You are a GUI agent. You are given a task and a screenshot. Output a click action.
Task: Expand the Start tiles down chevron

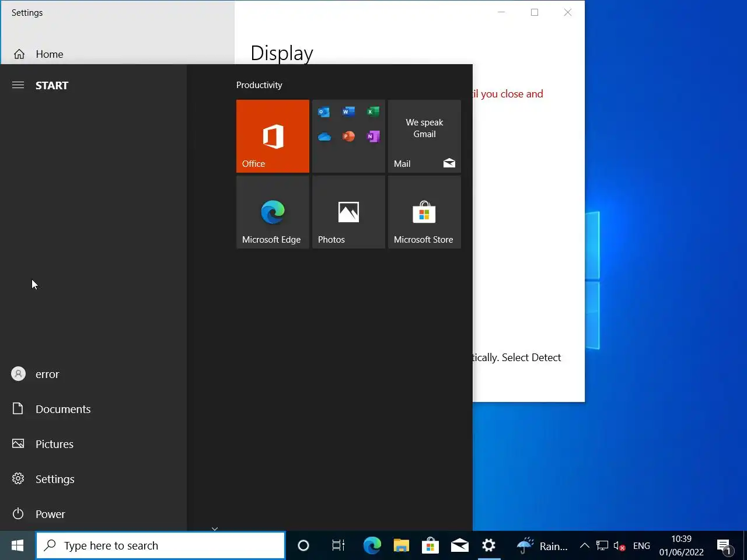point(215,528)
